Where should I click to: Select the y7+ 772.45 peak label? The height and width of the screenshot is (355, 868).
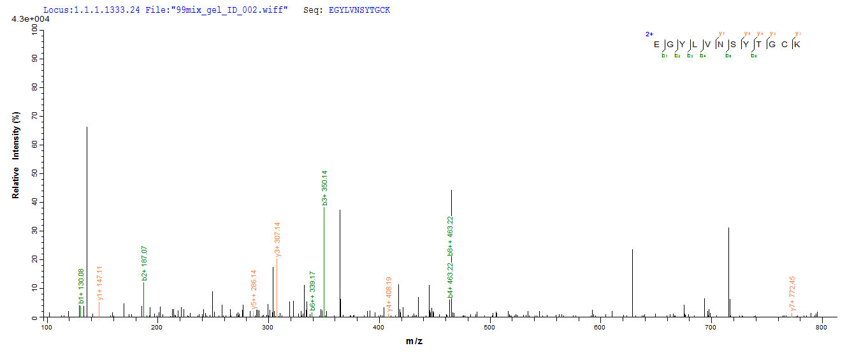click(793, 294)
